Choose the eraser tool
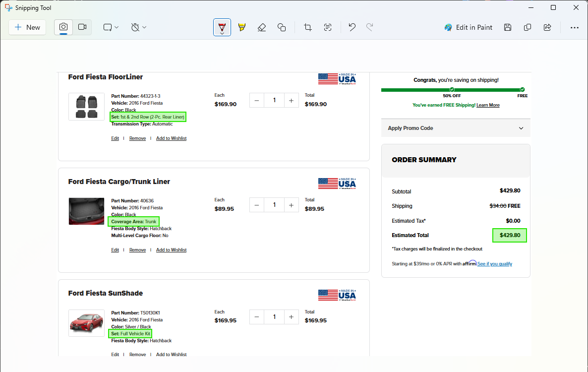Image resolution: width=588 pixels, height=372 pixels. [x=262, y=27]
